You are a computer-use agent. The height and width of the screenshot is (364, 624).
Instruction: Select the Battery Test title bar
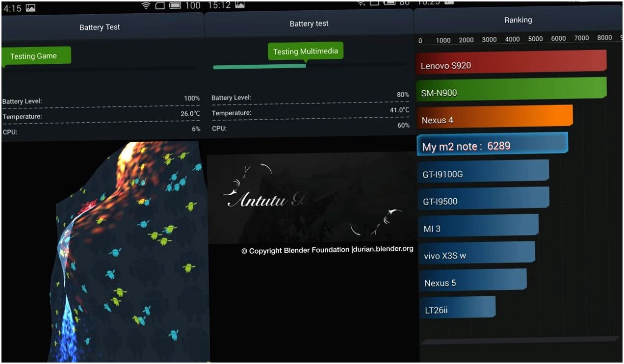tap(102, 27)
